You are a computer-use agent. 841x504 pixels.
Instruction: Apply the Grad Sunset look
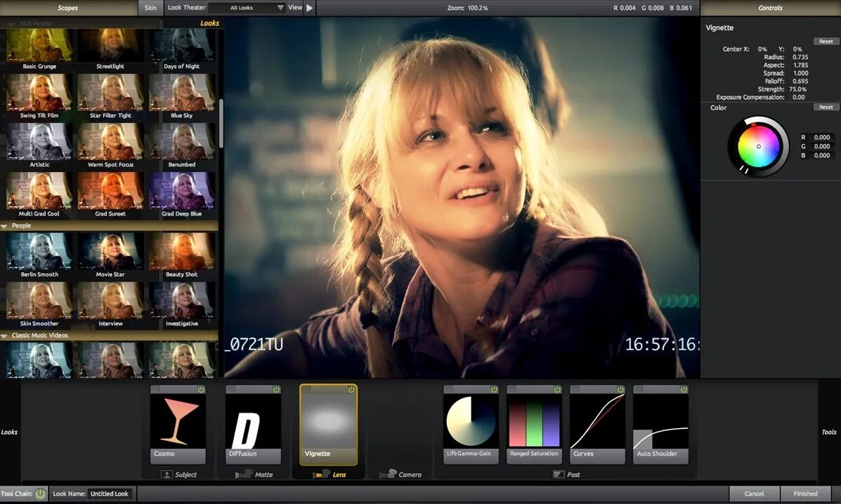(110, 195)
